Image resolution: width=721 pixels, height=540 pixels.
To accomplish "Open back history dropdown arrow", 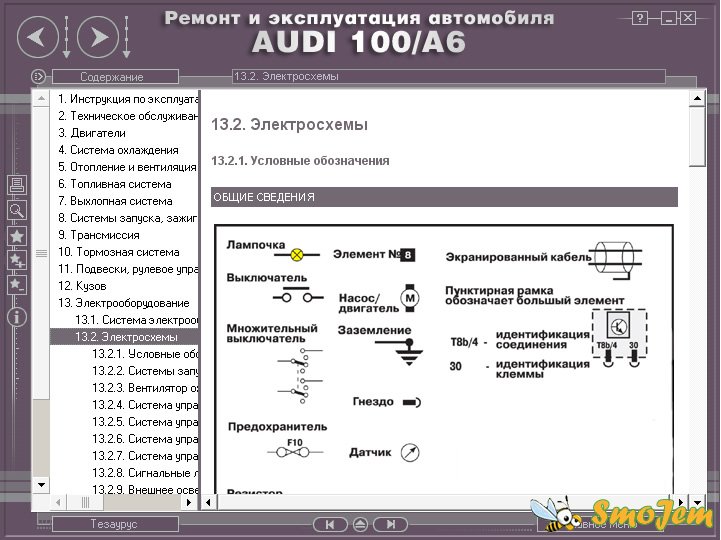I will (x=66, y=37).
